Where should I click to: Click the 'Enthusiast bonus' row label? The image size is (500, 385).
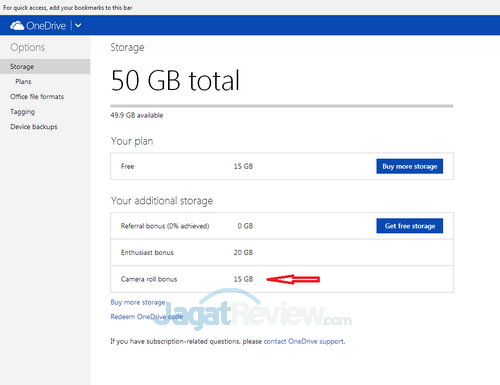(x=147, y=253)
